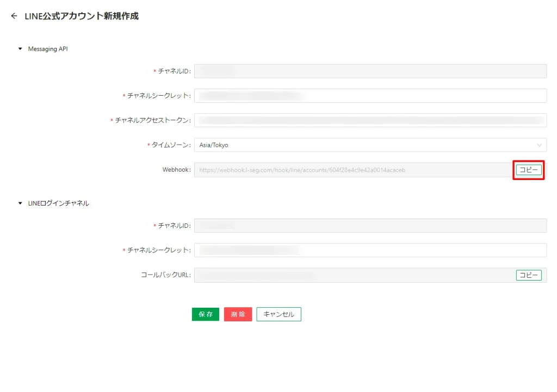The height and width of the screenshot is (392, 557).
Task: Cancel using the キャンセル button
Action: point(279,314)
